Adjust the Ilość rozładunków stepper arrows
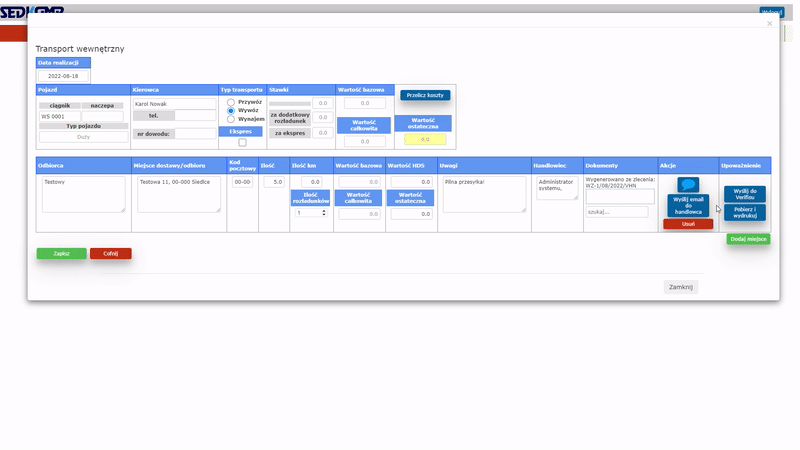Screen dimensions: 800x450 (323, 213)
